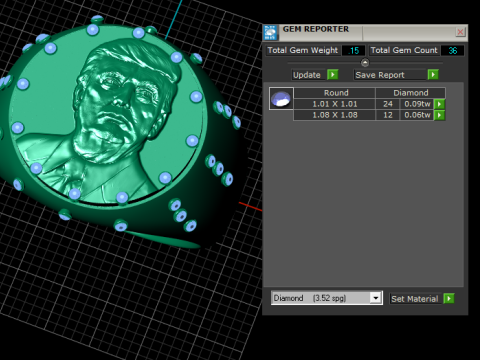Select the Round column header

point(335,93)
